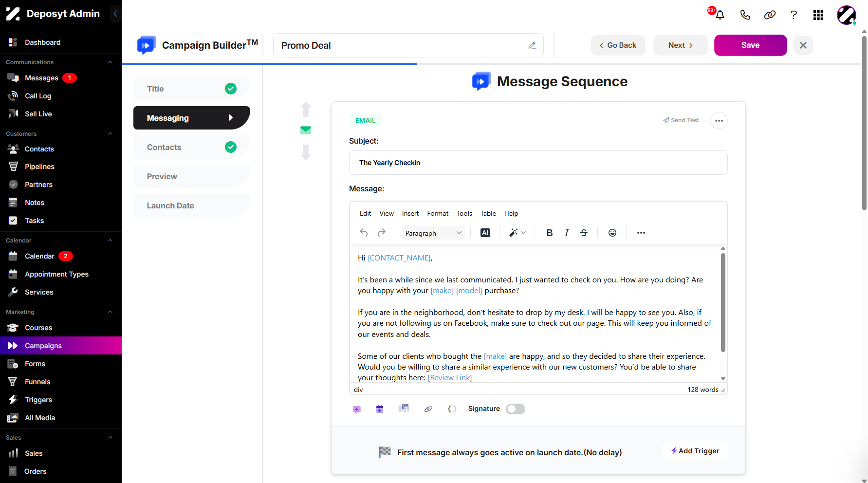Open the Paragraph format dropdown
Viewport: 868px width, 483px height.
click(433, 233)
